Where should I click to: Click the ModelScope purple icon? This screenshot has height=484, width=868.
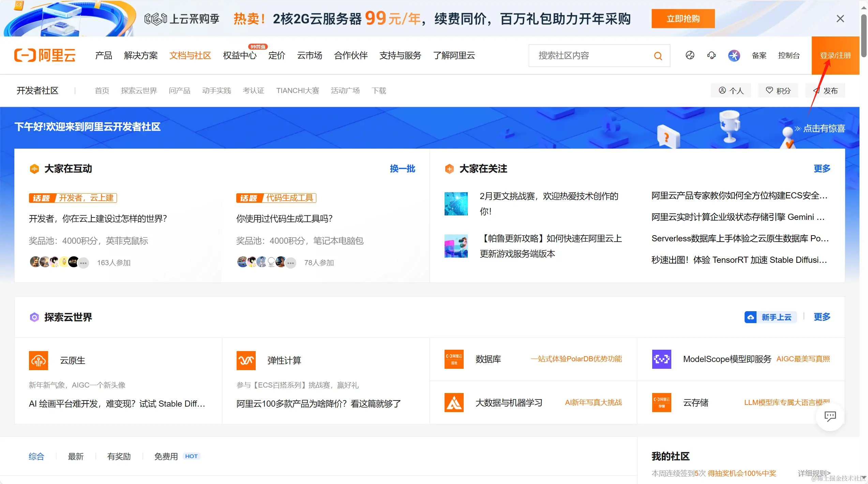(x=661, y=359)
